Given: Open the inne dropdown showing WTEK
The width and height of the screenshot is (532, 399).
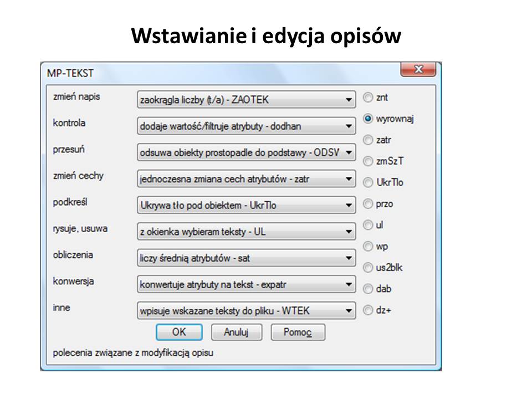Looking at the screenshot, I should (246, 310).
